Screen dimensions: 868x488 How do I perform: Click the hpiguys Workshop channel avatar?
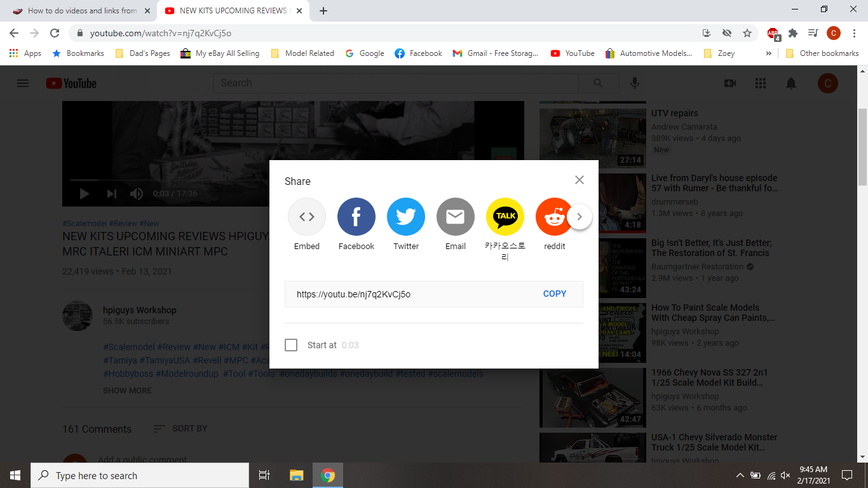78,316
